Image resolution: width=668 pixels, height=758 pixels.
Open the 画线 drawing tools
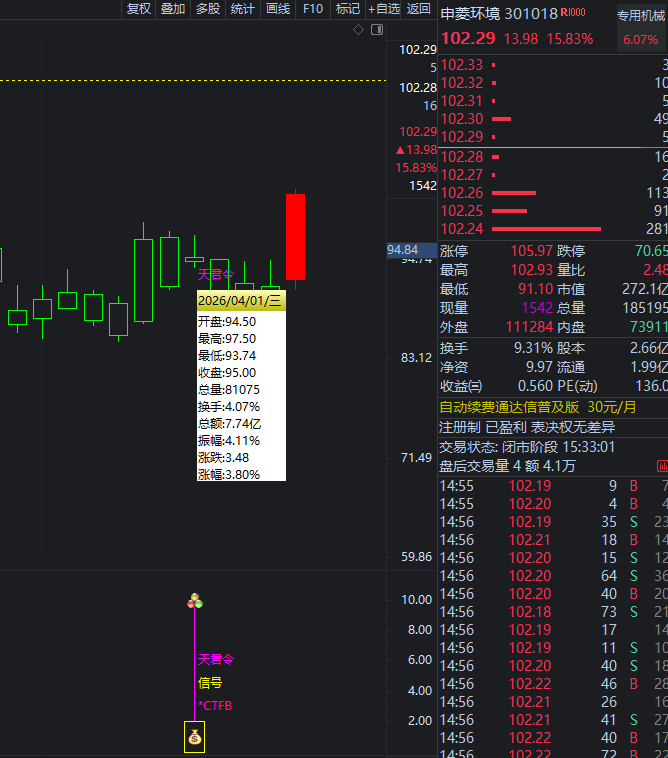(278, 9)
